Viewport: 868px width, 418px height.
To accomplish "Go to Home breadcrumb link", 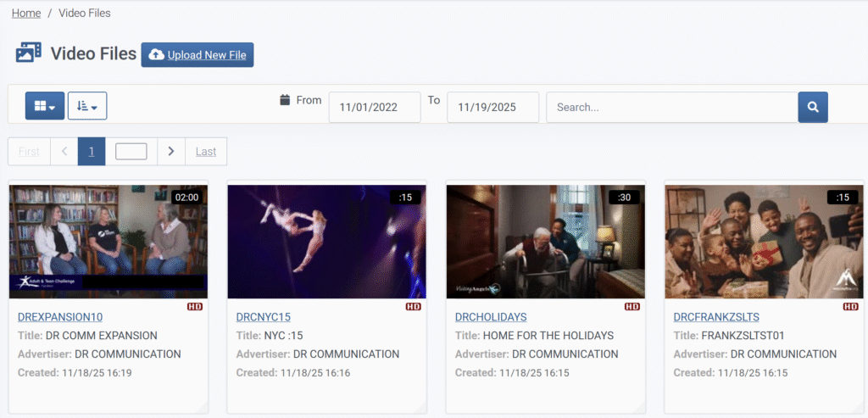I will pyautogui.click(x=25, y=13).
